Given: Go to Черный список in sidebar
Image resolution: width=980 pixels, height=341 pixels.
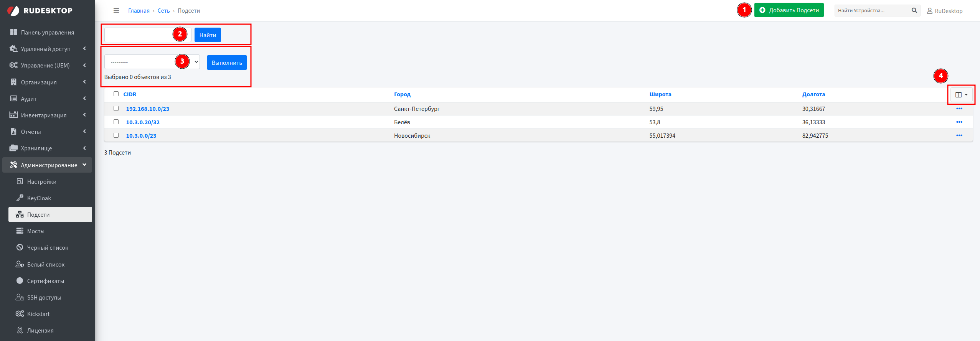Looking at the screenshot, I should coord(48,247).
